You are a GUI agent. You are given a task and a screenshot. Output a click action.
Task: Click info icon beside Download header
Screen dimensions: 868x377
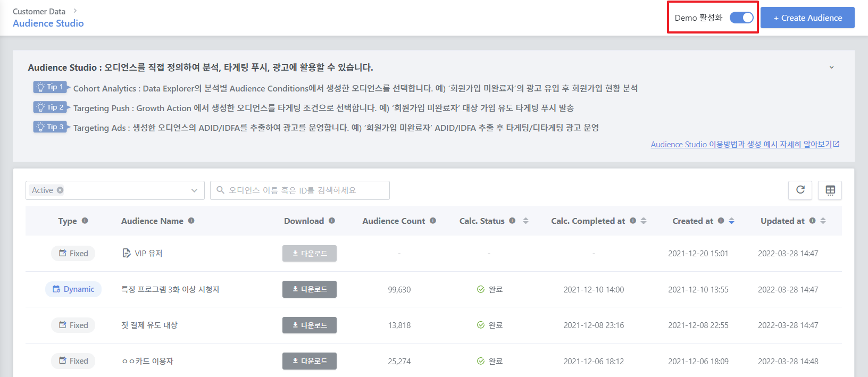pos(332,221)
